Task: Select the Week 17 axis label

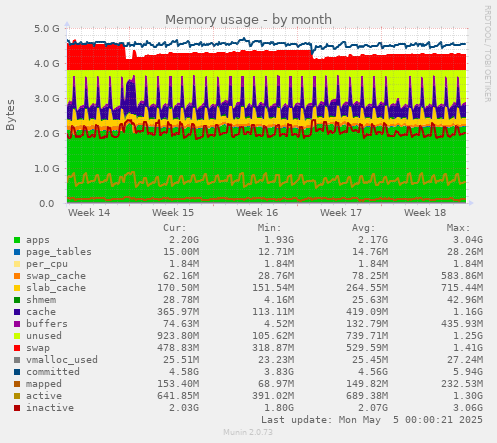Action: (x=341, y=213)
